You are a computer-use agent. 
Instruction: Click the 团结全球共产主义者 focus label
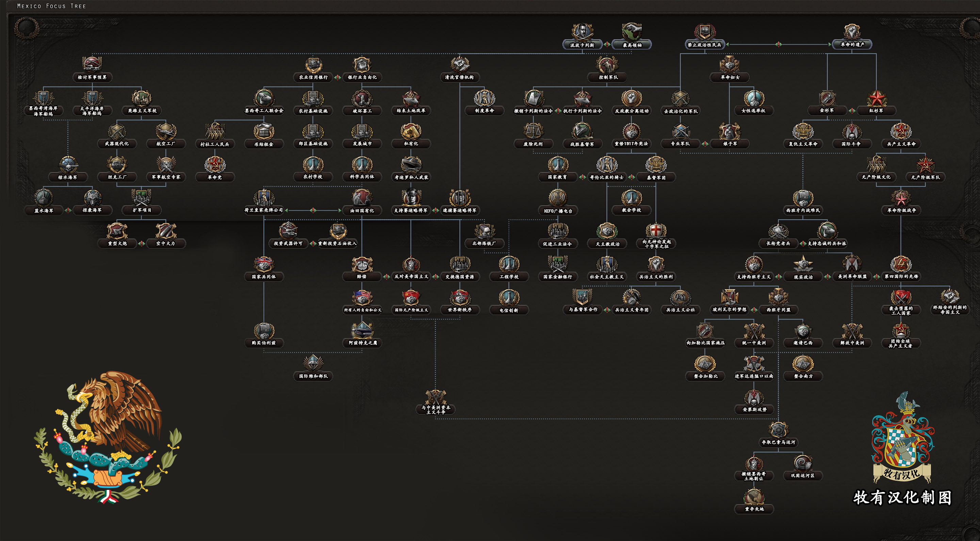point(900,344)
